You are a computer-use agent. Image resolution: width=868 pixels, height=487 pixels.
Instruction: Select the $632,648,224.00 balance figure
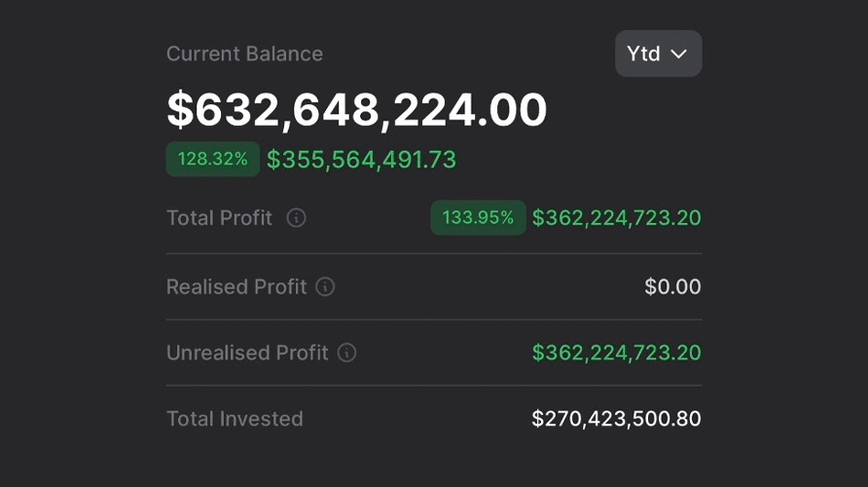pyautogui.click(x=356, y=109)
